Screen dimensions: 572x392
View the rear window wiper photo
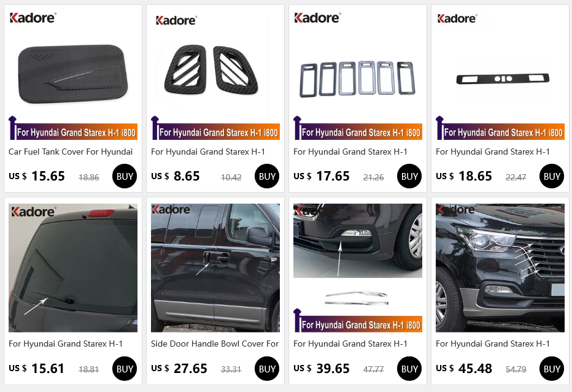(73, 267)
